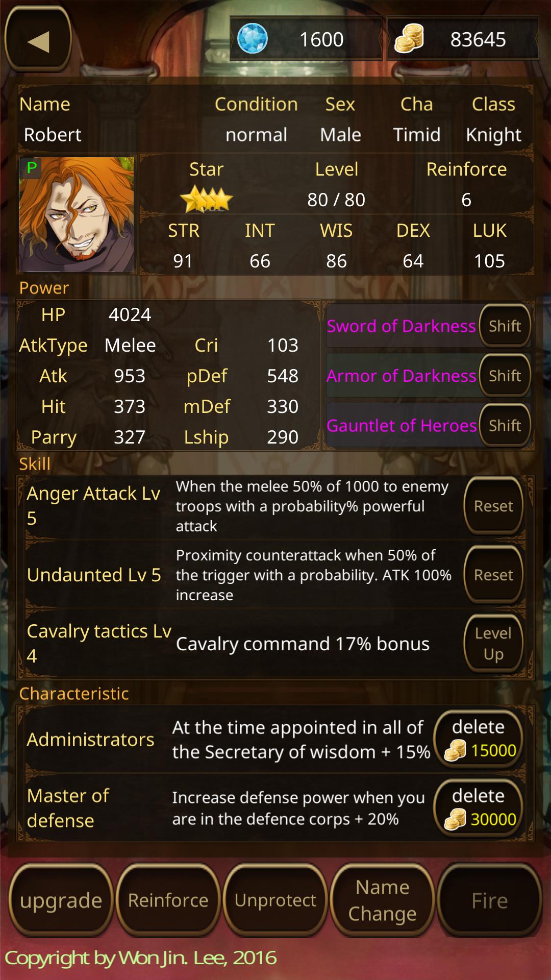The width and height of the screenshot is (551, 980).
Task: Tap the gold coins currency icon
Action: [x=409, y=39]
